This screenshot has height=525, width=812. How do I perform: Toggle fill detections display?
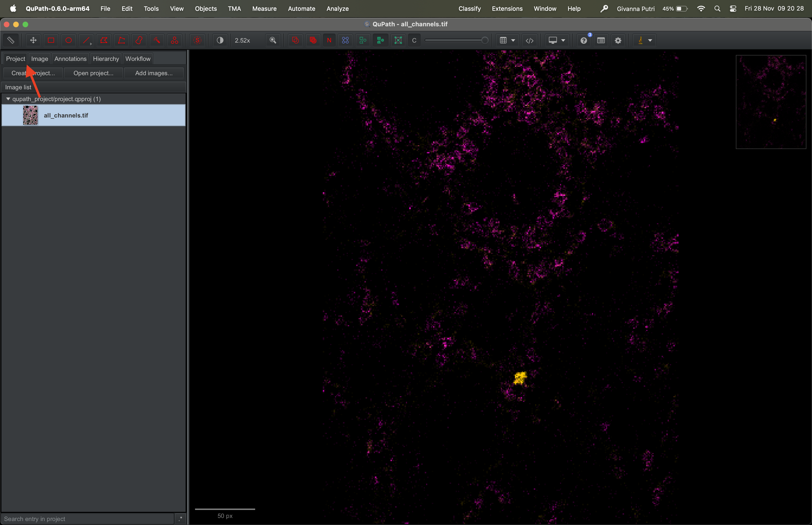tap(381, 40)
